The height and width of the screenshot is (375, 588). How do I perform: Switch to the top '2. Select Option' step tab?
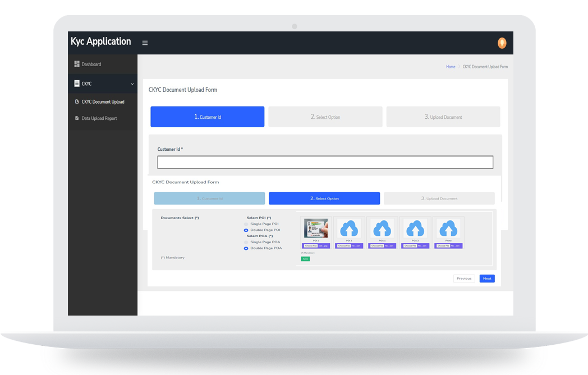pyautogui.click(x=325, y=117)
